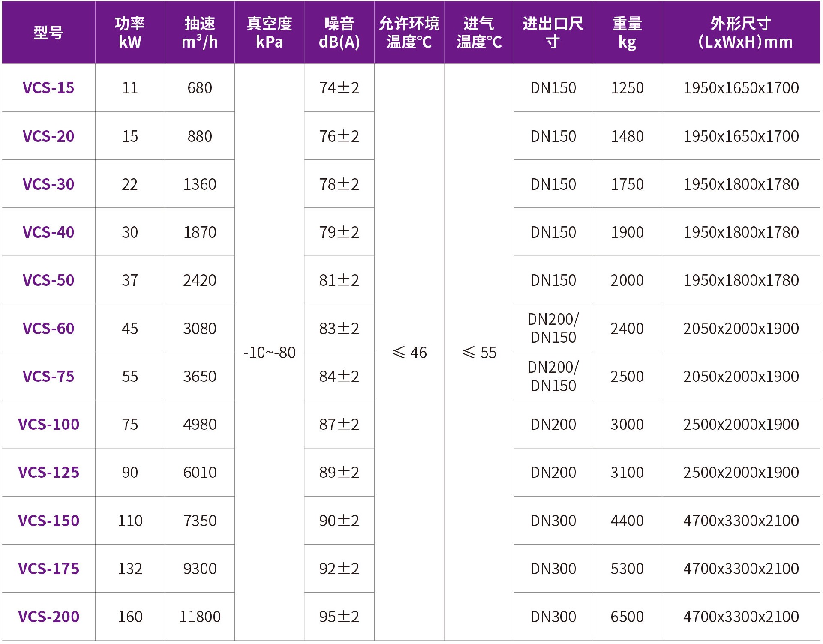Click the 6500 weight cell
This screenshot has width=823, height=644.
(627, 617)
